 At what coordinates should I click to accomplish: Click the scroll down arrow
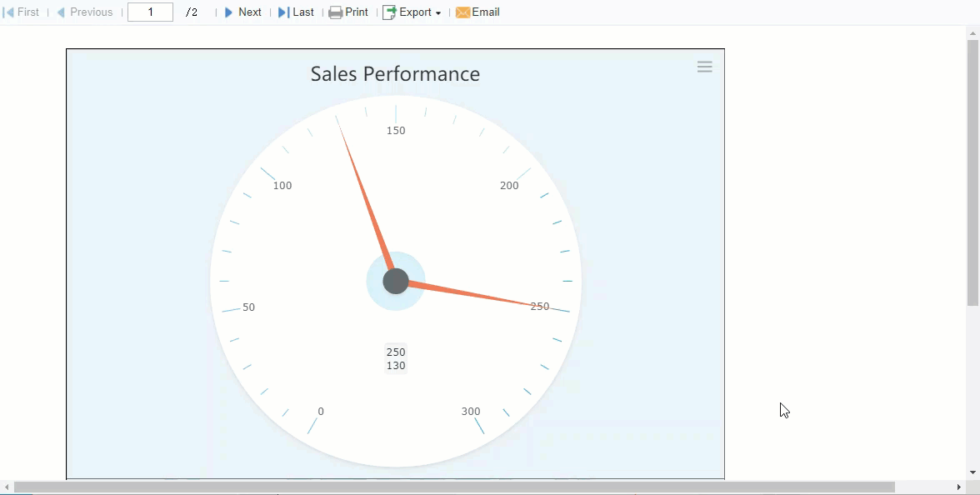(x=972, y=472)
